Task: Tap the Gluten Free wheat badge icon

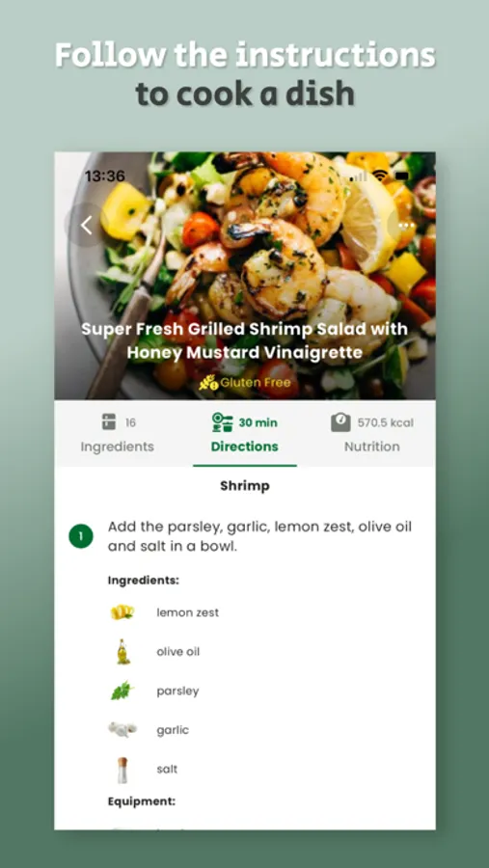Action: coord(207,383)
